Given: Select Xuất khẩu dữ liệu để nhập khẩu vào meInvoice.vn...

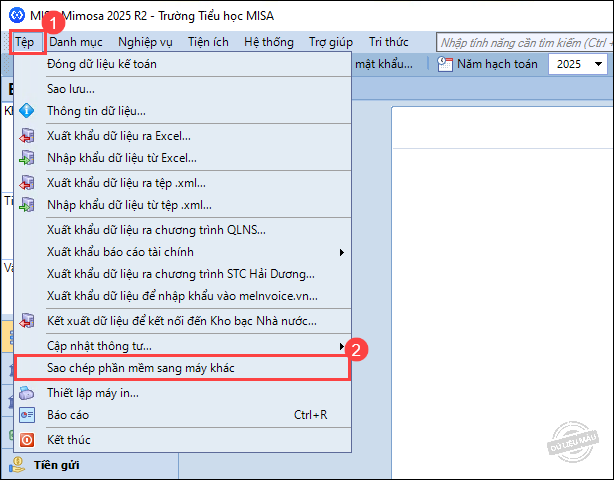Looking at the screenshot, I should tap(182, 296).
